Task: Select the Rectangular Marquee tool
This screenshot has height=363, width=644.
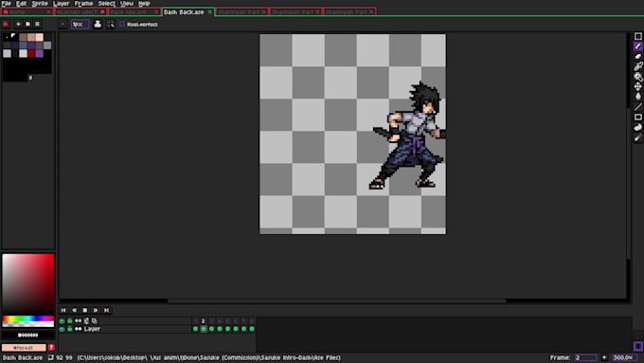Action: pyautogui.click(x=637, y=37)
